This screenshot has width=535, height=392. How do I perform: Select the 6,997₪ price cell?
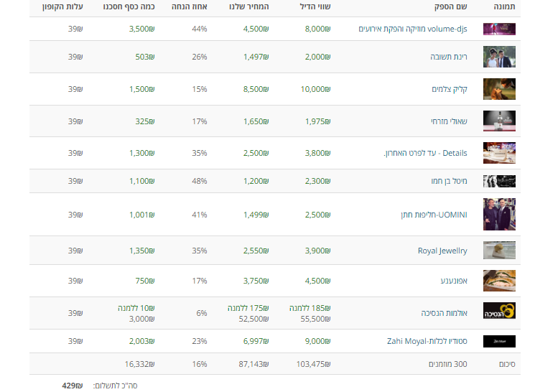point(256,341)
